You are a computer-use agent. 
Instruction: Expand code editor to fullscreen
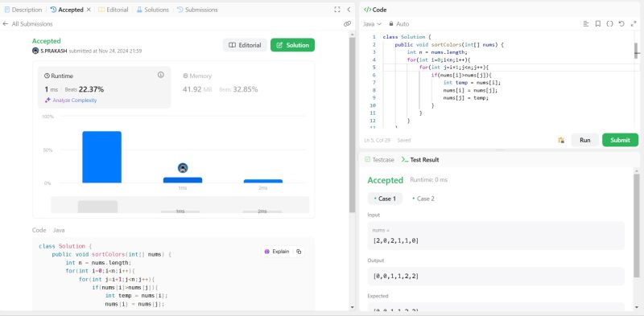[634, 24]
